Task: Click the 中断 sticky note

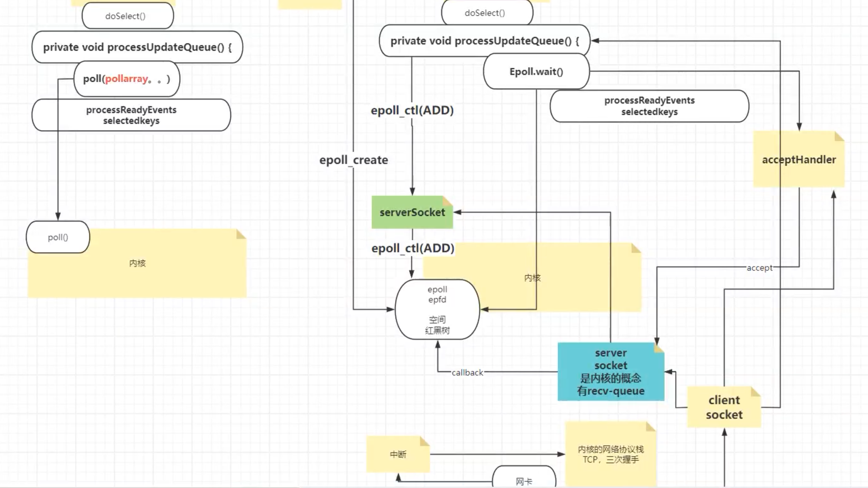Action: (x=398, y=455)
